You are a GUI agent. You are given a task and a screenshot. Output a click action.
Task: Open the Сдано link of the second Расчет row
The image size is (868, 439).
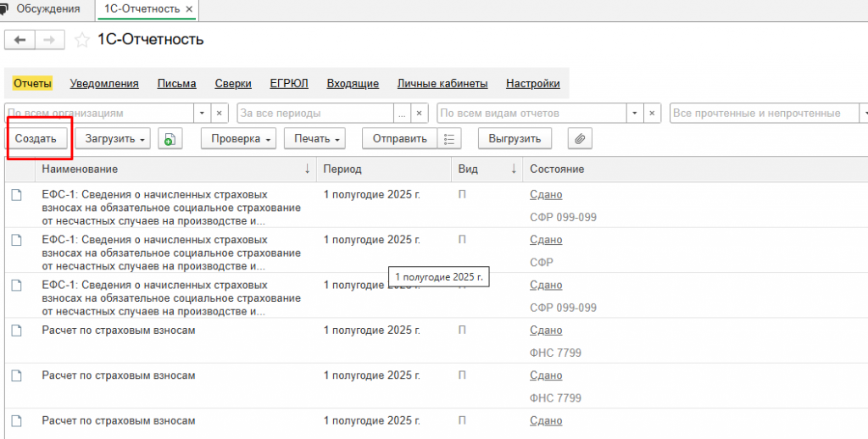546,376
